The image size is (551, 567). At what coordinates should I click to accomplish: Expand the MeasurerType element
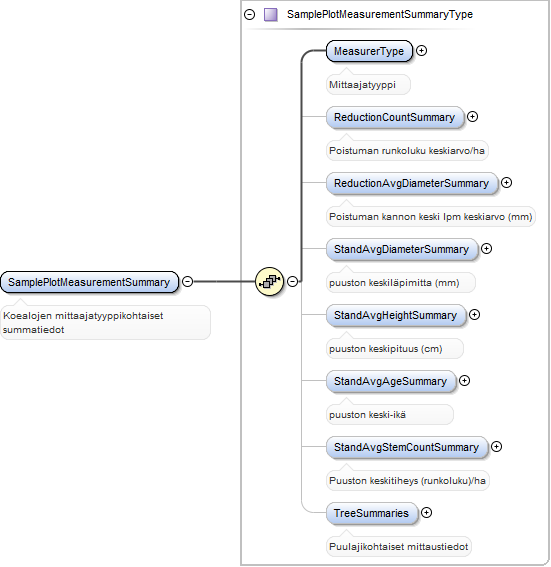pyautogui.click(x=421, y=51)
